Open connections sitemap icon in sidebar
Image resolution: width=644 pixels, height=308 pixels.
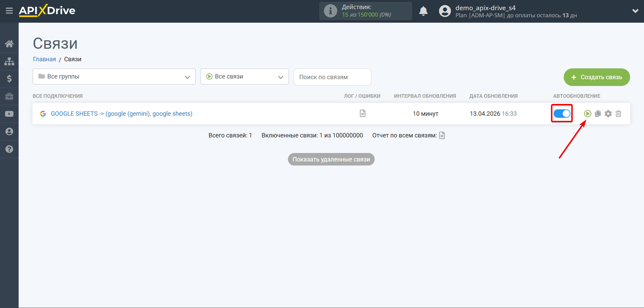[x=9, y=61]
